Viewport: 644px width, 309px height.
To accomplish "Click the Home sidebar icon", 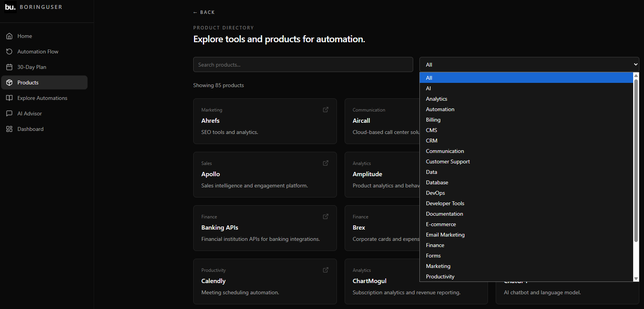I will 9,36.
